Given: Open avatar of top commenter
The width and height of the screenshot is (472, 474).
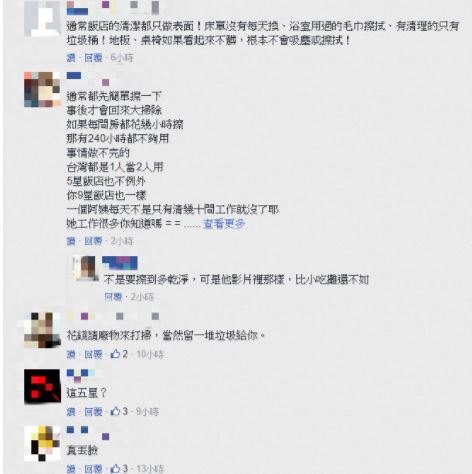Looking at the screenshot, I should (x=42, y=18).
